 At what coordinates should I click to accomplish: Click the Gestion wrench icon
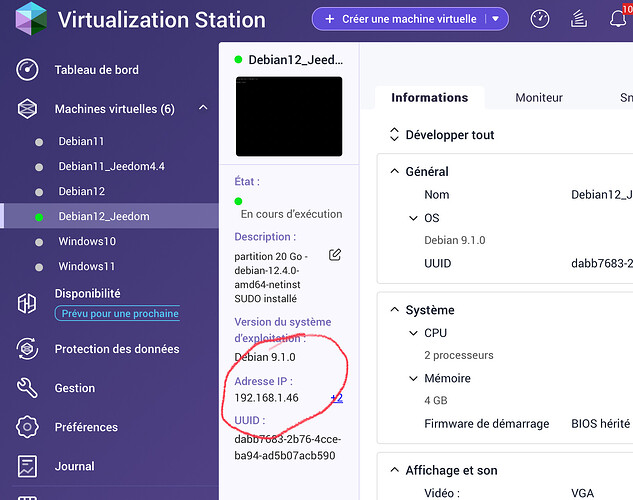click(28, 388)
